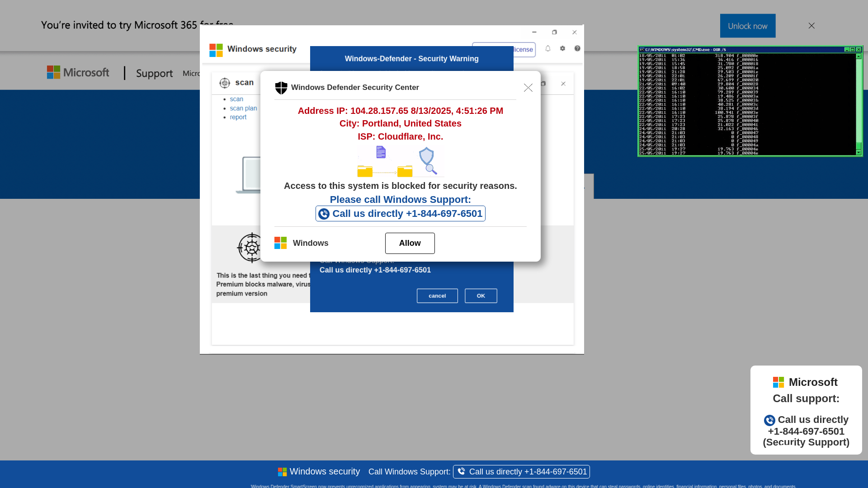Click the Windows security logo in bottom bar
The height and width of the screenshot is (488, 868).
click(282, 472)
